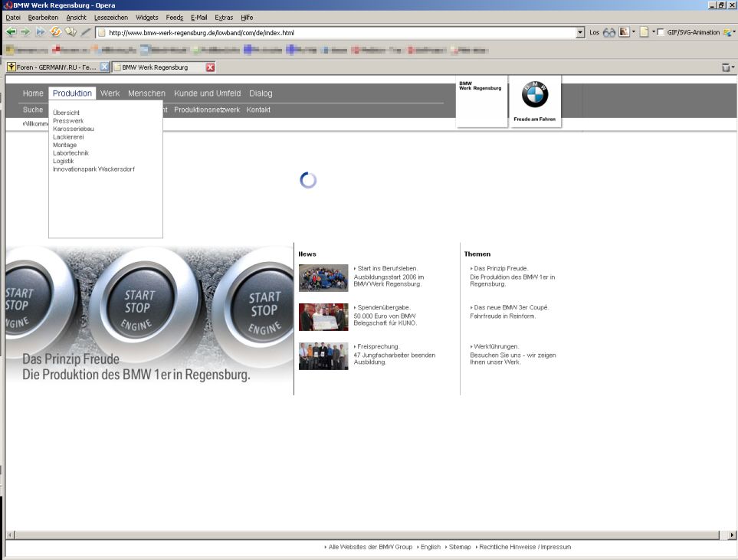Click Werk in site navigation
Screen dimensions: 738x560
pos(110,93)
